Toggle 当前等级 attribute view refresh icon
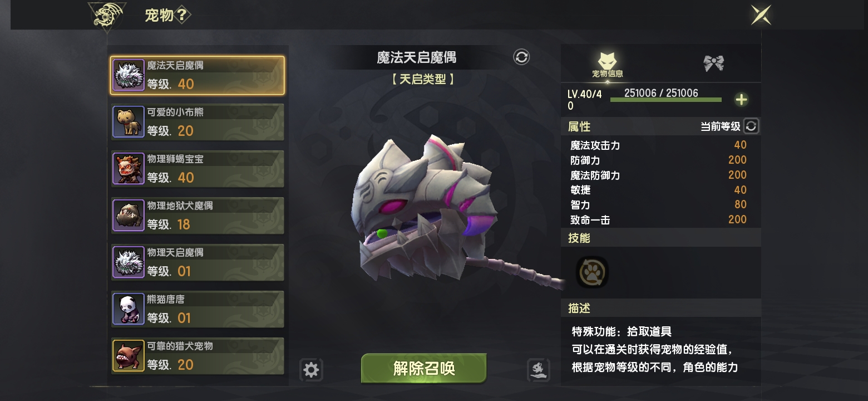 [x=751, y=126]
